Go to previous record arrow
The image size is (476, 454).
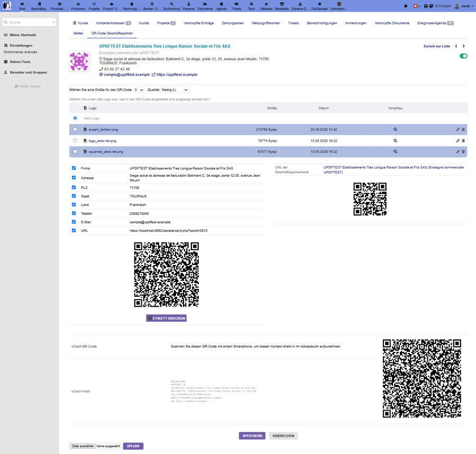pyautogui.click(x=456, y=46)
